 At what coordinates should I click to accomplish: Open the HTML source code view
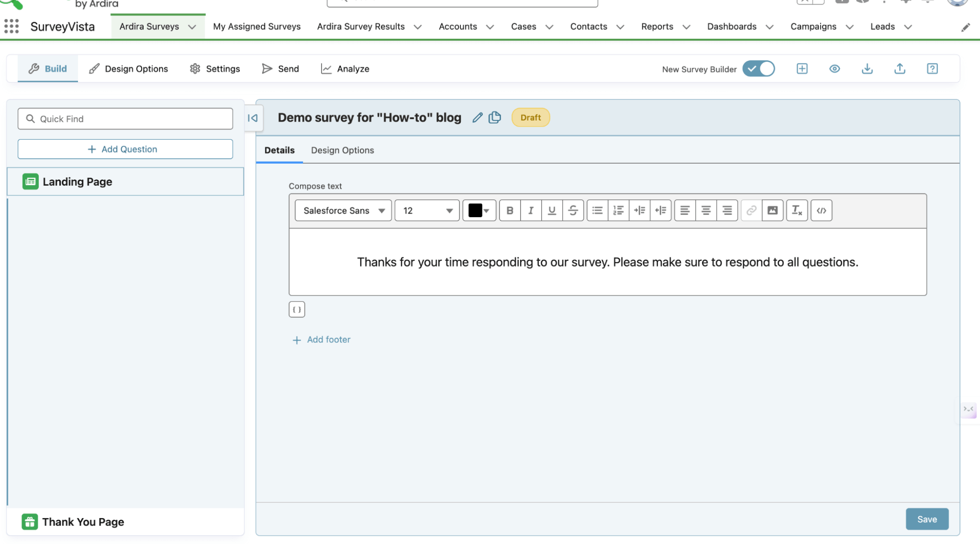[x=822, y=210]
